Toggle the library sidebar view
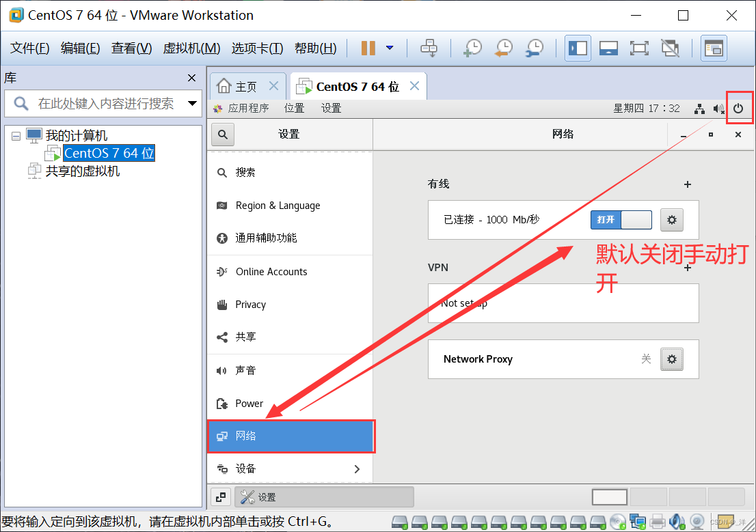This screenshot has width=756, height=532. tap(578, 48)
